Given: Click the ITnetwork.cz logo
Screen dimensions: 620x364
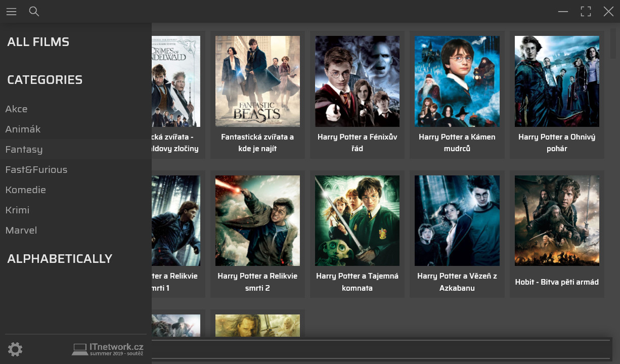Looking at the screenshot, I should (108, 349).
